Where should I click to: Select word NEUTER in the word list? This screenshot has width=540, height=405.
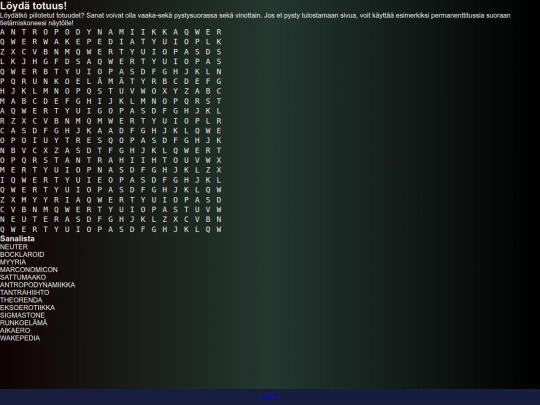click(14, 247)
